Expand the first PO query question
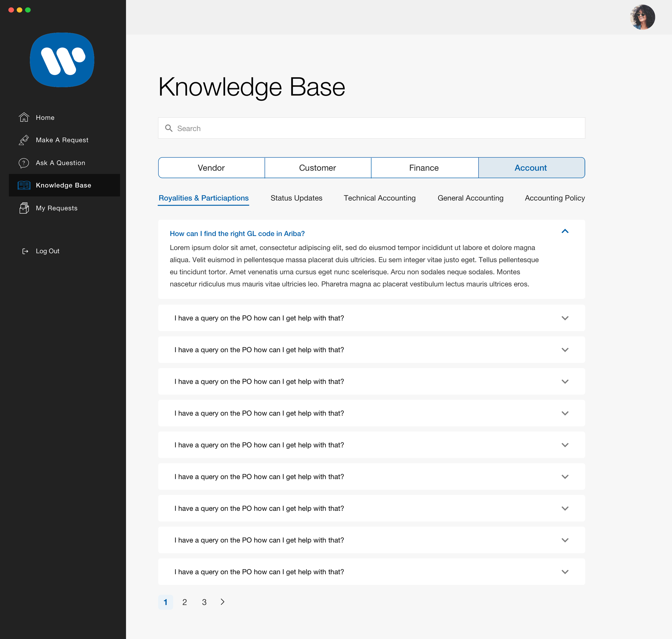 565,318
